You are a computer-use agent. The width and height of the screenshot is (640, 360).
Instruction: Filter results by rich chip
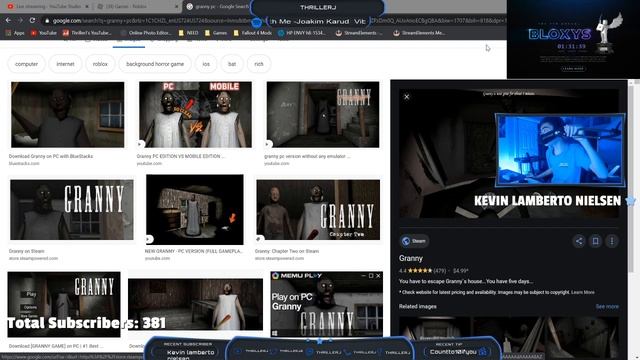coord(259,64)
